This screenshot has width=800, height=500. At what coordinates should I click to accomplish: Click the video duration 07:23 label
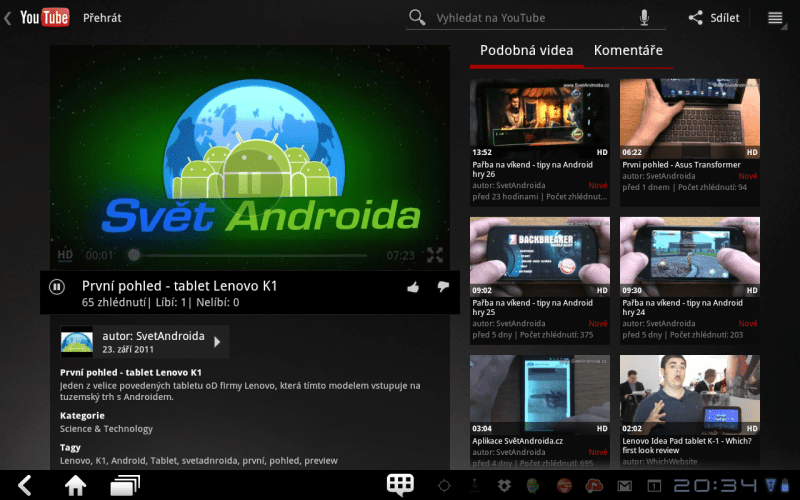point(401,255)
